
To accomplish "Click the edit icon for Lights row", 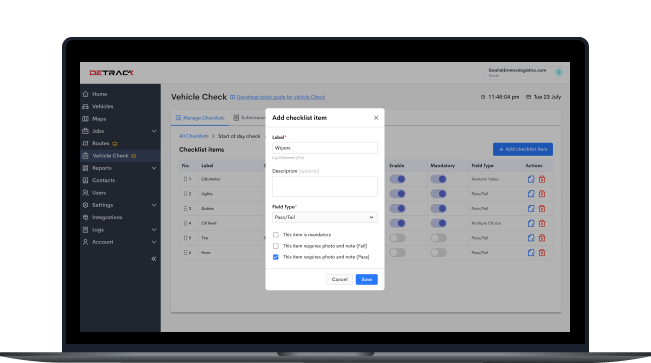I will [531, 194].
